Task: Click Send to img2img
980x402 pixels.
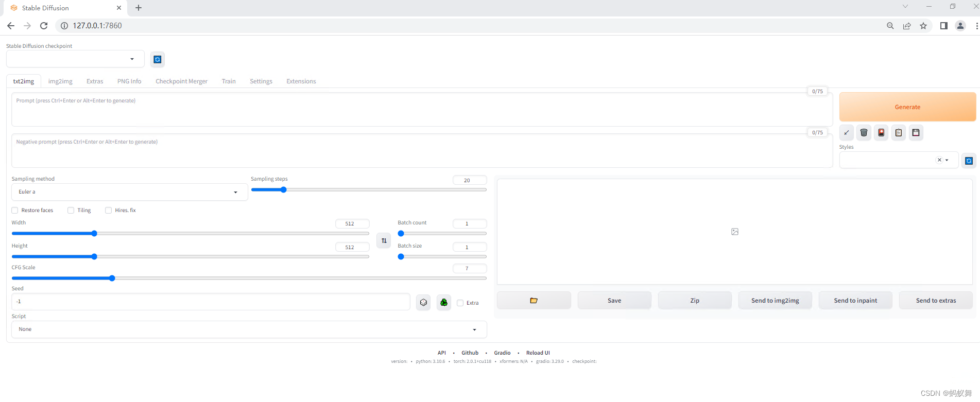Action: pos(775,301)
